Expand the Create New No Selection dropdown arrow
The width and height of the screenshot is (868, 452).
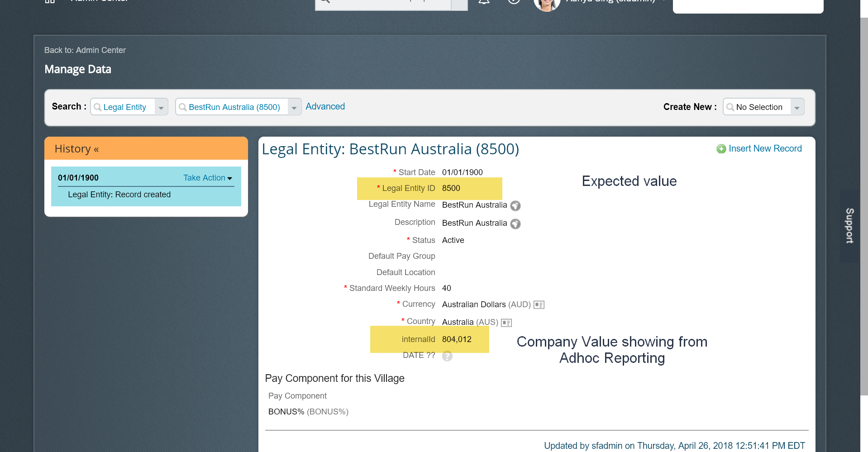(797, 107)
